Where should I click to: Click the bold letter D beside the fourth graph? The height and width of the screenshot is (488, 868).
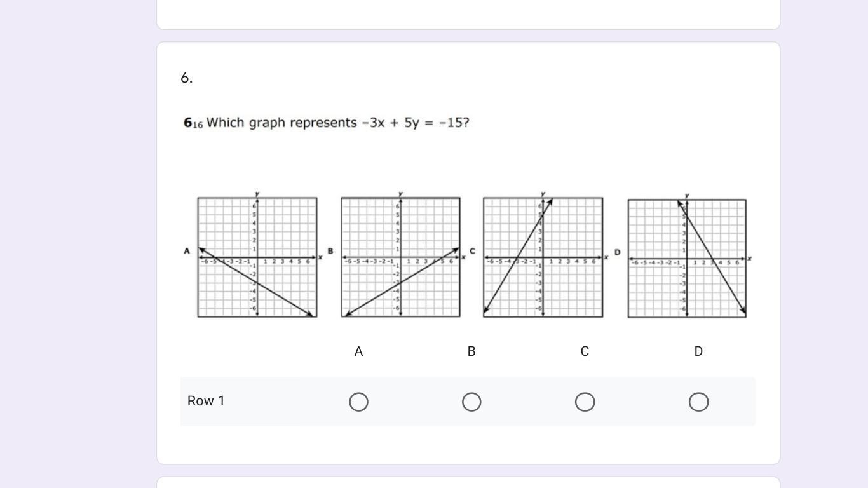[617, 252]
